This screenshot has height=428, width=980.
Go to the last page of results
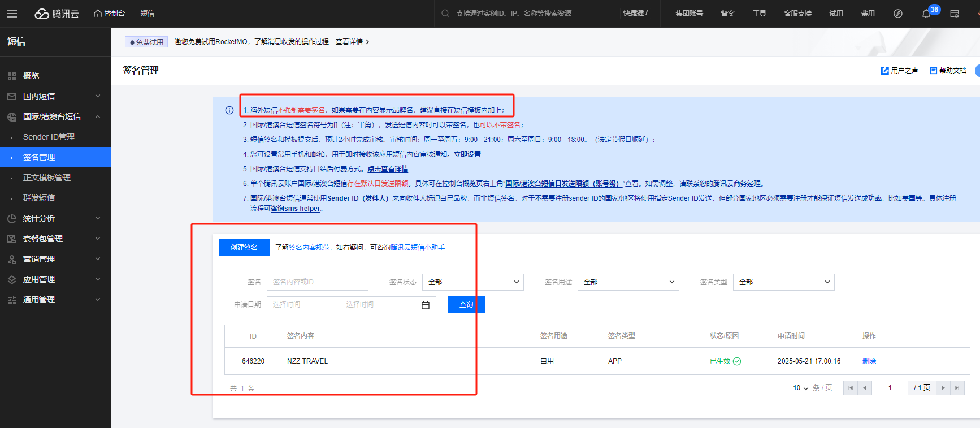(957, 388)
